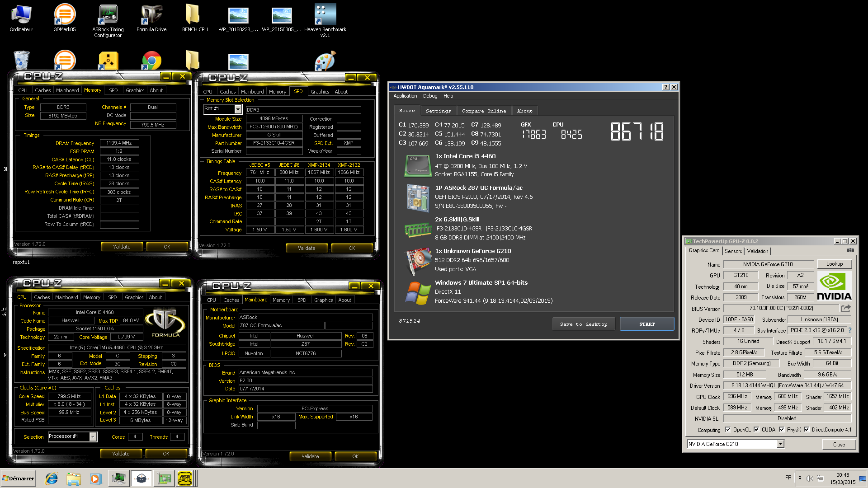The image size is (868, 488).
Task: Toggle the DirectCompute 4.1 checkbox
Action: click(x=807, y=430)
